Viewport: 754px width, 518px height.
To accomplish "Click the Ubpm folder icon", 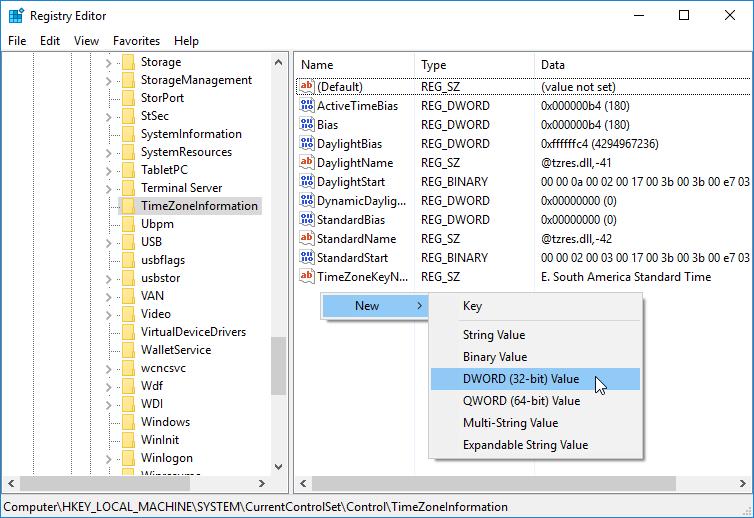I will point(128,224).
